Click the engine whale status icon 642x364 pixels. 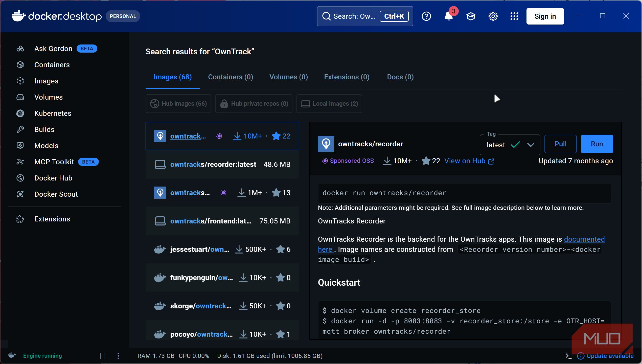(x=12, y=355)
